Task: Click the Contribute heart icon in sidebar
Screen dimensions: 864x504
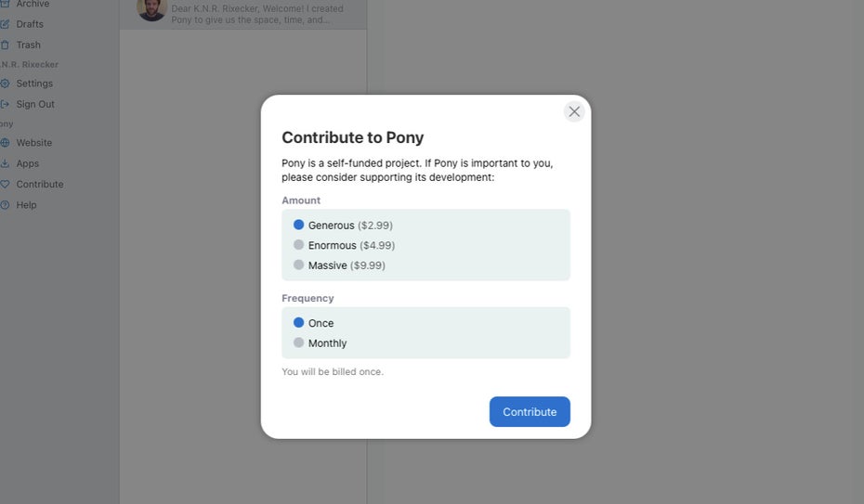Action: click(5, 185)
